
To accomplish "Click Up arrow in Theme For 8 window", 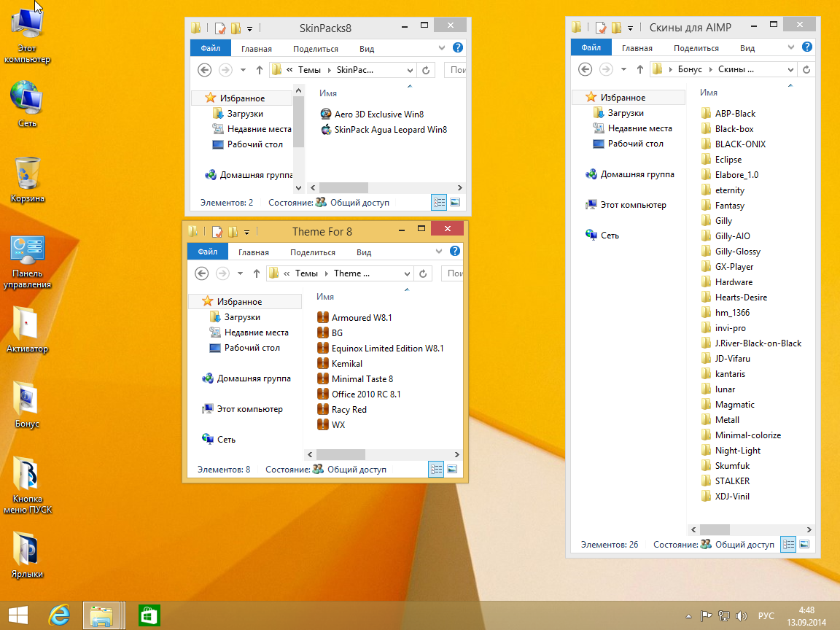I will tap(257, 273).
